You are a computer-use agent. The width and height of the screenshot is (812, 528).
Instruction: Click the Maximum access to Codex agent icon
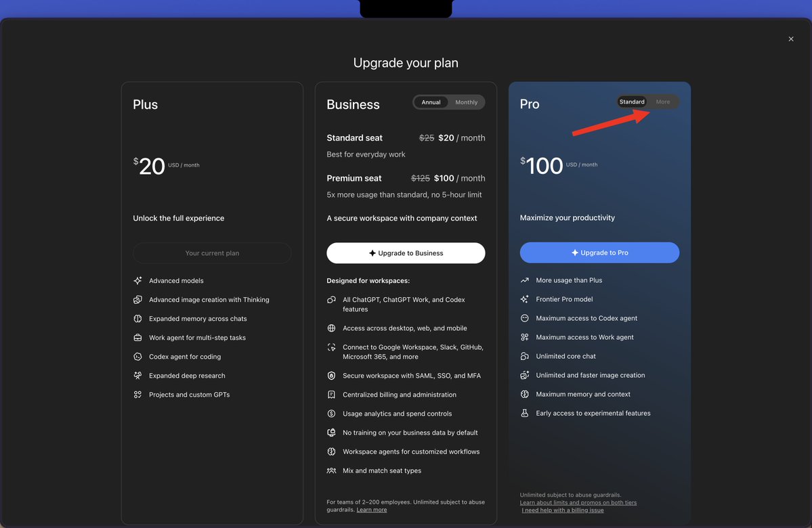coord(525,318)
